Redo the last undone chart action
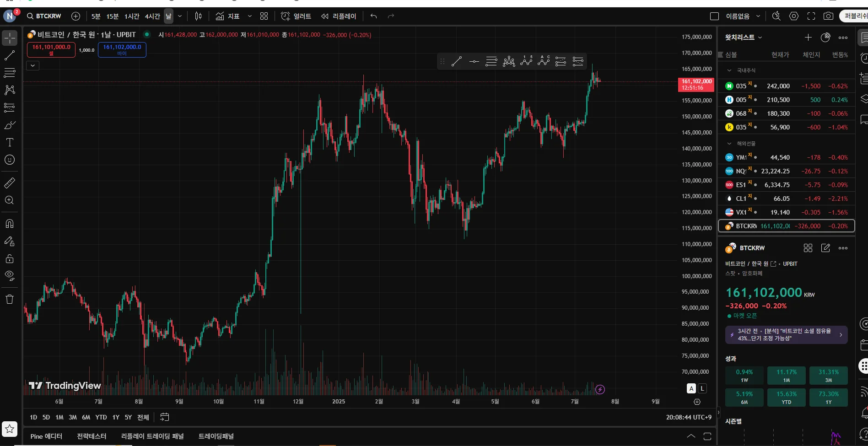This screenshot has width=868, height=446. pos(391,16)
